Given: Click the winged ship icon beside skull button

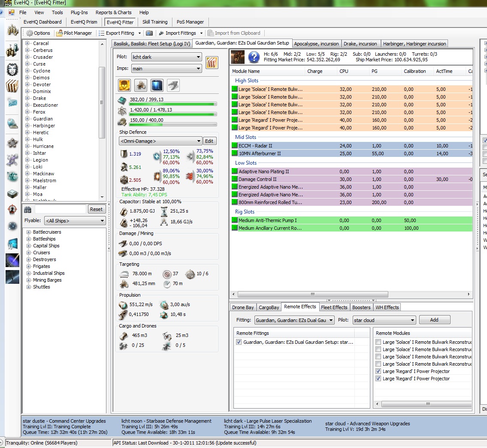Looking at the screenshot, I should point(141,85).
